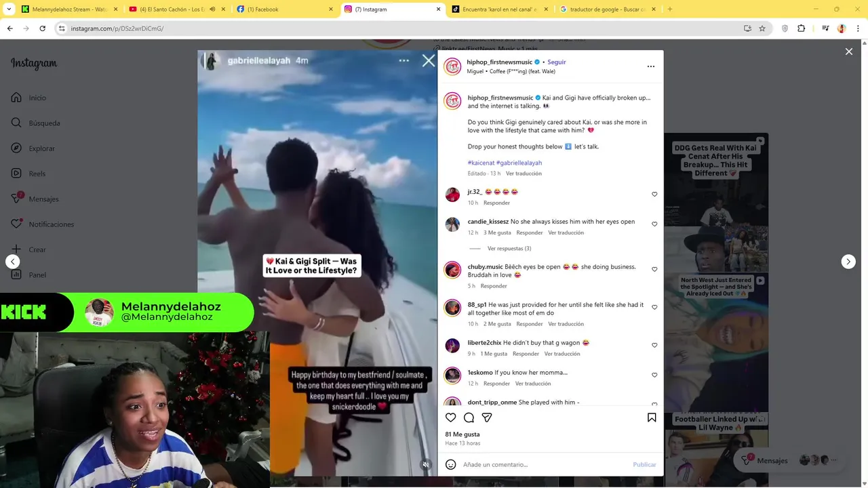Viewport: 868px width, 488px height.
Task: Click 'Ver traducción' under 88_sp1 comment
Action: click(x=566, y=324)
